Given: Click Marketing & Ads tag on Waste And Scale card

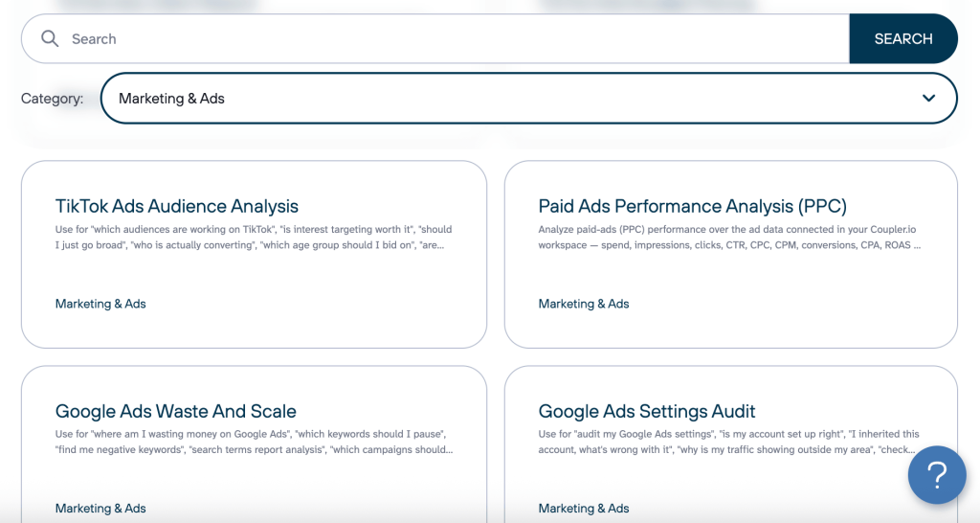Looking at the screenshot, I should click(100, 508).
